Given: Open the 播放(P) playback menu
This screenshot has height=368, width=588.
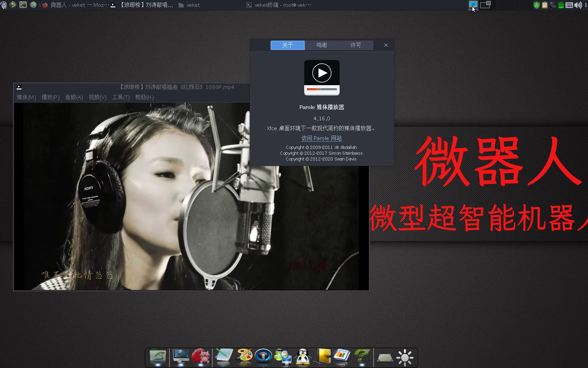Looking at the screenshot, I should click(x=50, y=97).
